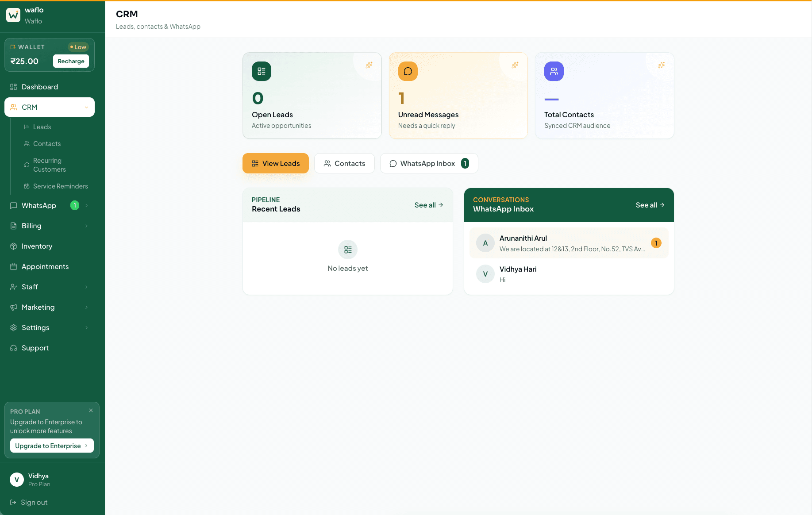Click the wallet icon beside WALLET label

pos(13,47)
